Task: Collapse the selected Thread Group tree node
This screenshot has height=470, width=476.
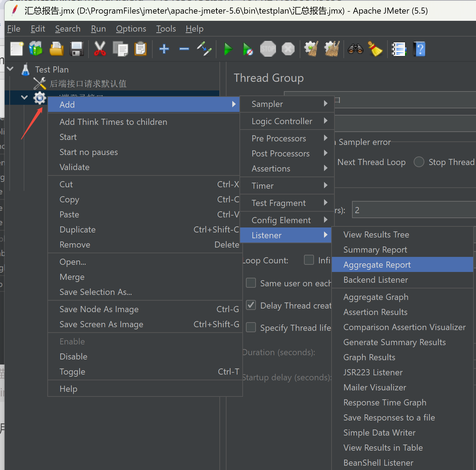Action: (24, 97)
